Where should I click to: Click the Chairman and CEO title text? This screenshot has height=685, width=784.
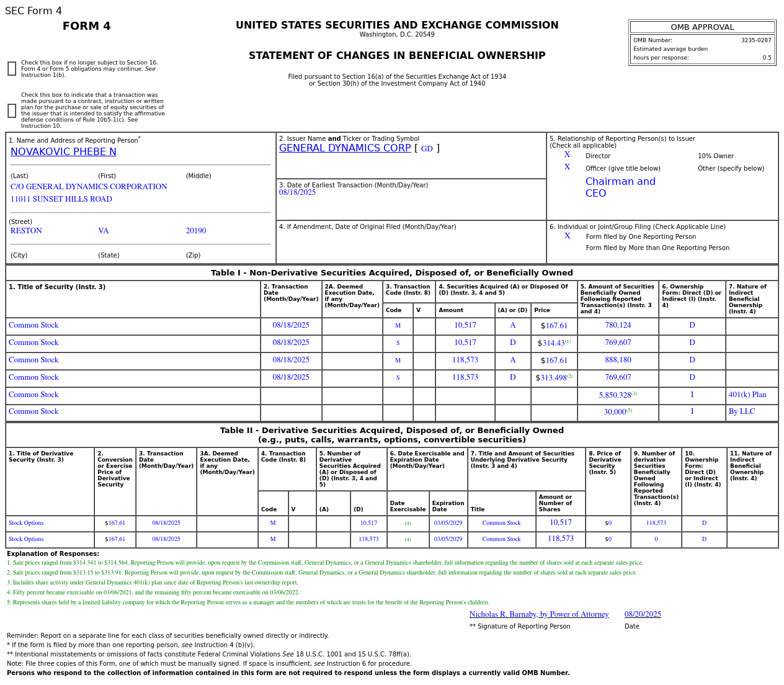pyautogui.click(x=620, y=187)
